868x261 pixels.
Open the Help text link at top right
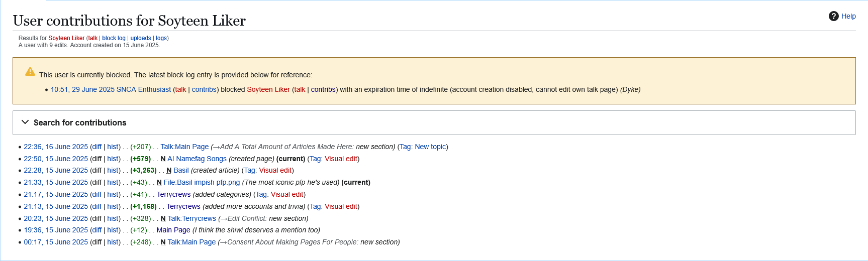tap(848, 16)
